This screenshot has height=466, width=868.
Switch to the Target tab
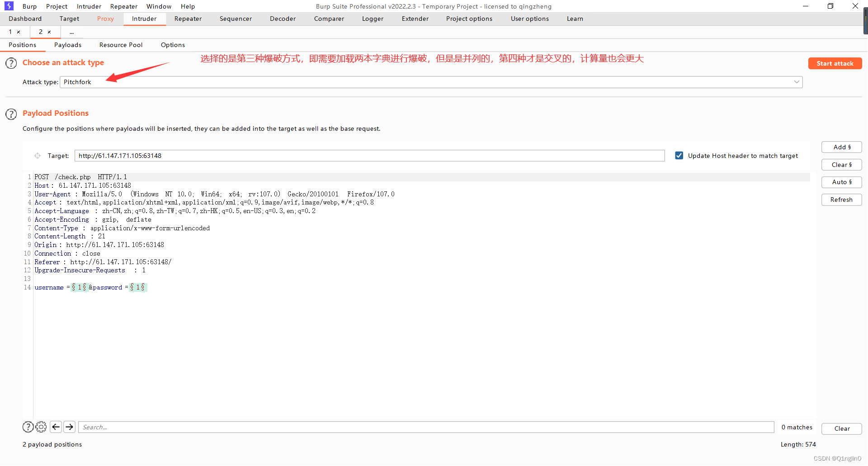(69, 19)
